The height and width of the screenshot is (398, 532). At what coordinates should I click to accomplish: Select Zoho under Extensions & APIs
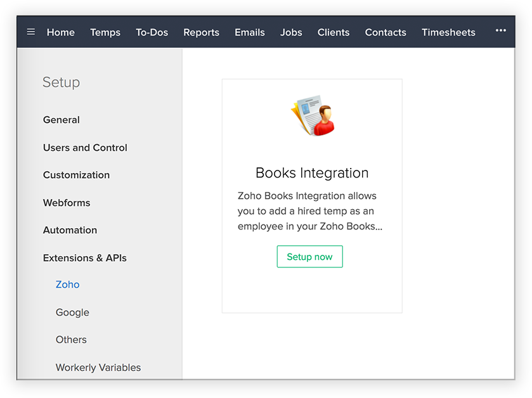point(67,285)
